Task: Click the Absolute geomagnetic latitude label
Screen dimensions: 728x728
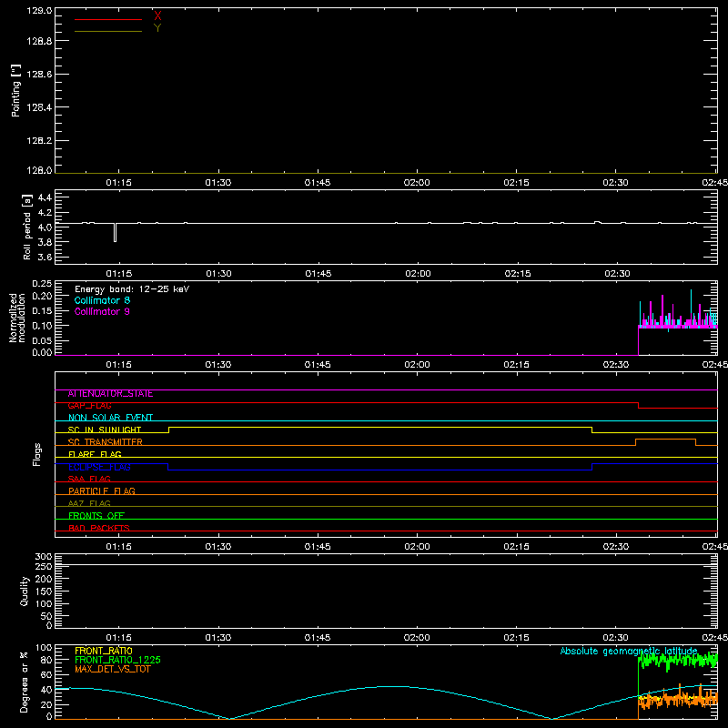Action: pos(629,651)
